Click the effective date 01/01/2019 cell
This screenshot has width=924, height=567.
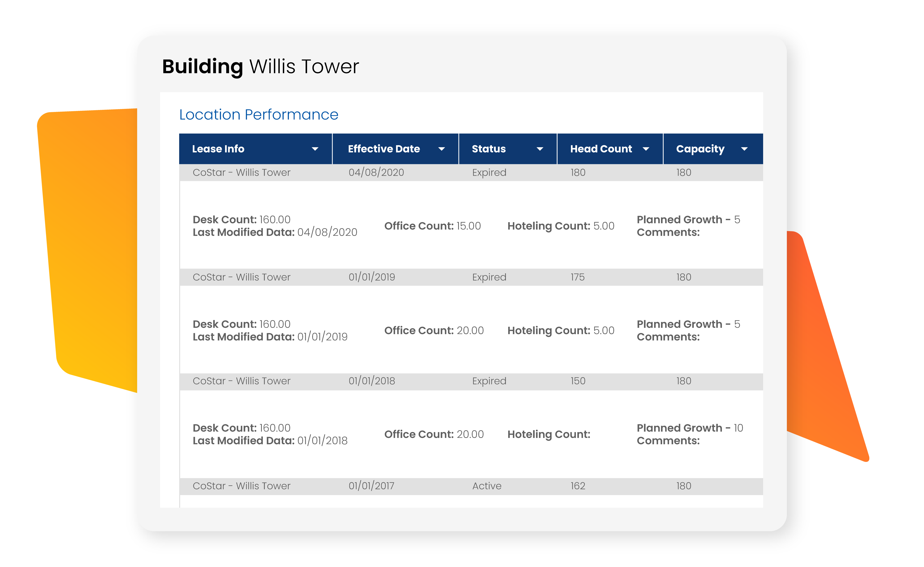pyautogui.click(x=372, y=277)
